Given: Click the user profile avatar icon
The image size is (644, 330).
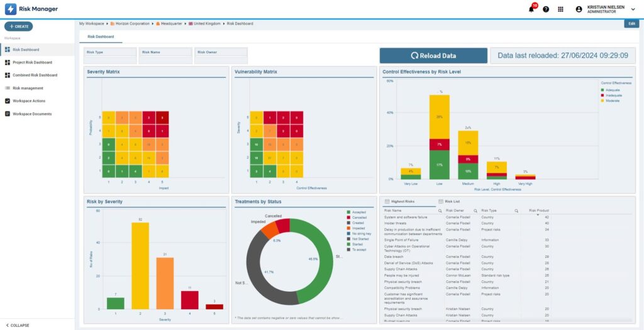Looking at the screenshot, I should (x=579, y=9).
